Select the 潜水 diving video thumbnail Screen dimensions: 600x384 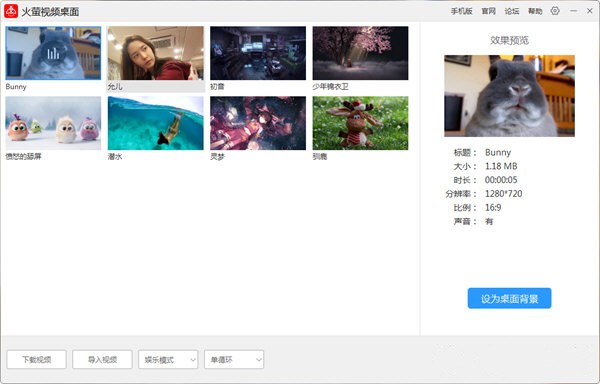pos(156,123)
